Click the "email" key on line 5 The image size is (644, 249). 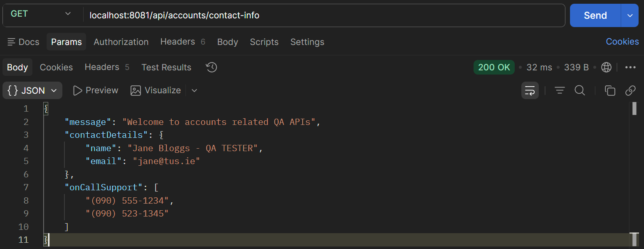pyautogui.click(x=104, y=161)
